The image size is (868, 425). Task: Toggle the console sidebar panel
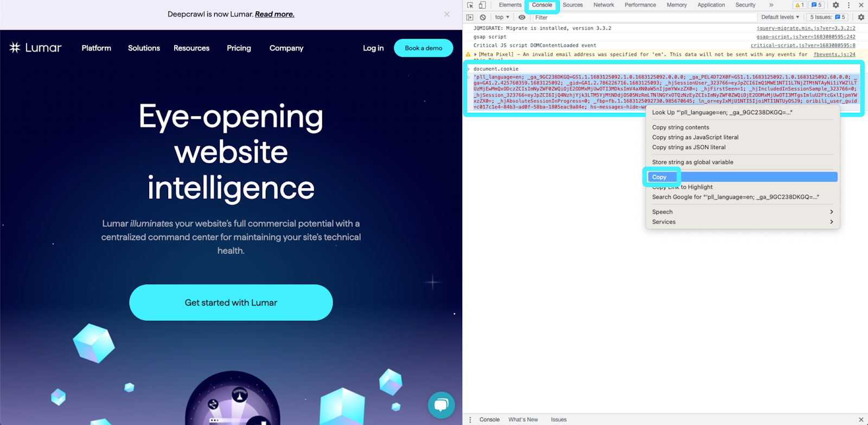(470, 17)
